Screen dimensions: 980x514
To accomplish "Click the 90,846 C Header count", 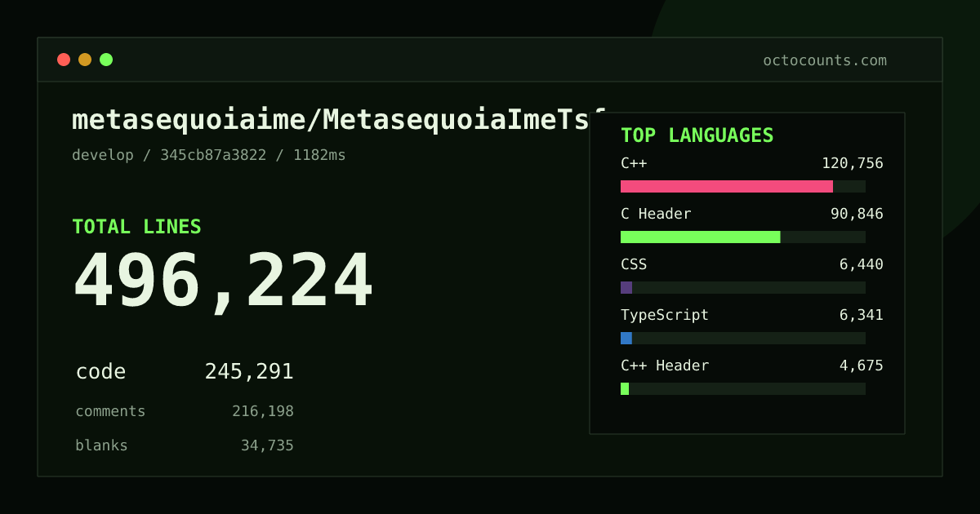I will [x=857, y=214].
